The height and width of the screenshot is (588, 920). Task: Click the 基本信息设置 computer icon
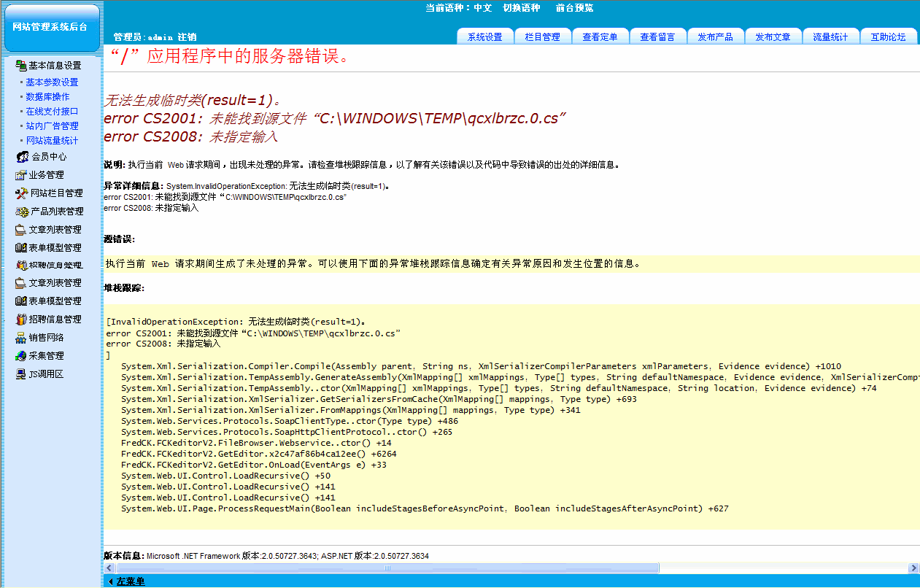(20, 66)
